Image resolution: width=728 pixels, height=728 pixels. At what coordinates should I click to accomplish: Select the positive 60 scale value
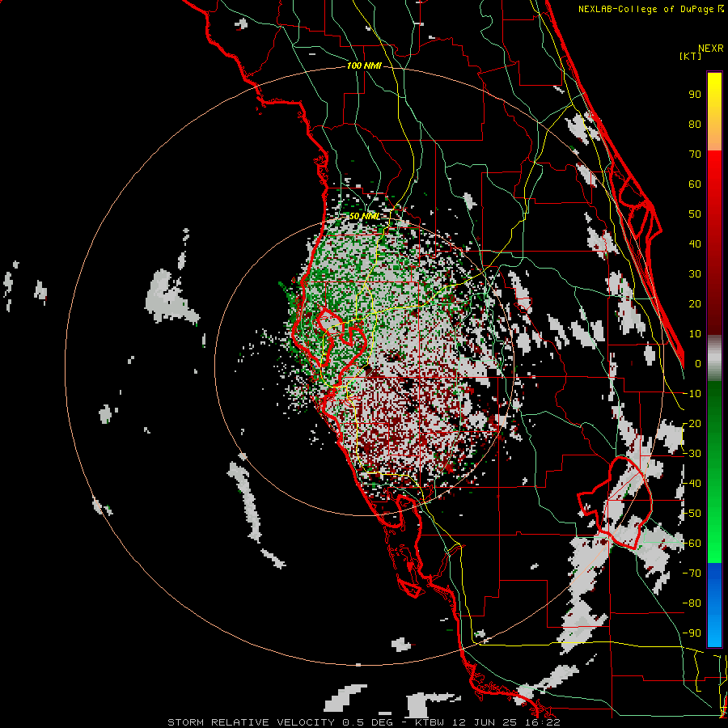pyautogui.click(x=695, y=184)
